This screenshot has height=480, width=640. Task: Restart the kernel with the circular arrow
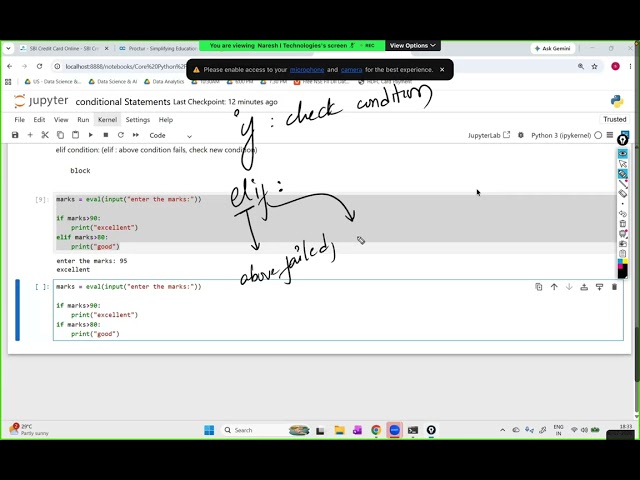(121, 135)
